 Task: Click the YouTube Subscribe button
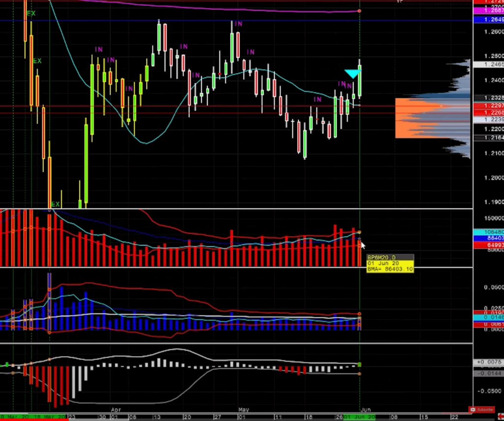click(481, 410)
